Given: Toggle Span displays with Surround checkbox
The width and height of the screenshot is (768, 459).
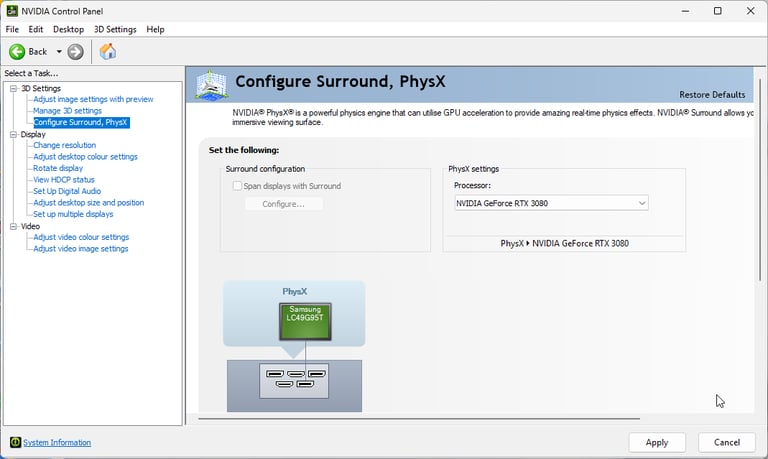Looking at the screenshot, I should 237,186.
